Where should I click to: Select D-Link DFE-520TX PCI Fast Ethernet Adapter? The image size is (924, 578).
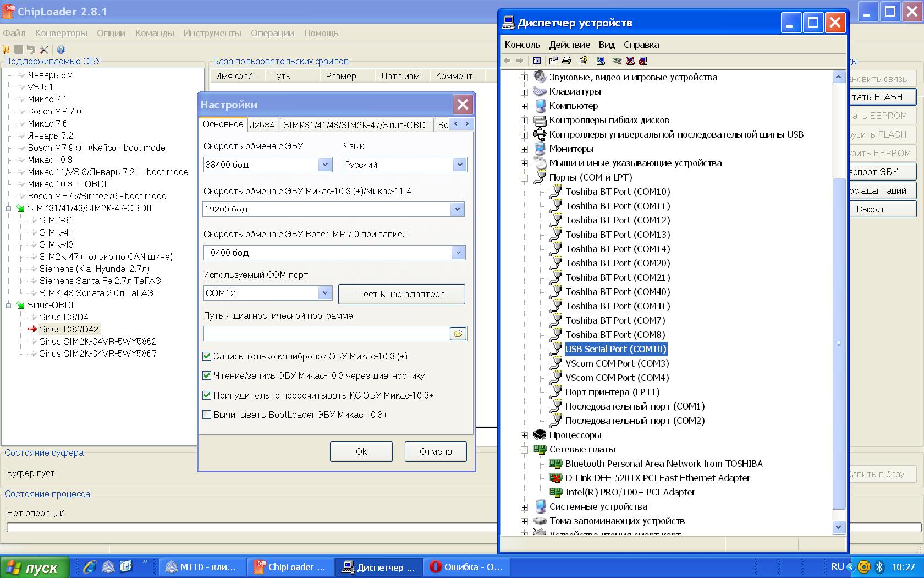point(657,478)
